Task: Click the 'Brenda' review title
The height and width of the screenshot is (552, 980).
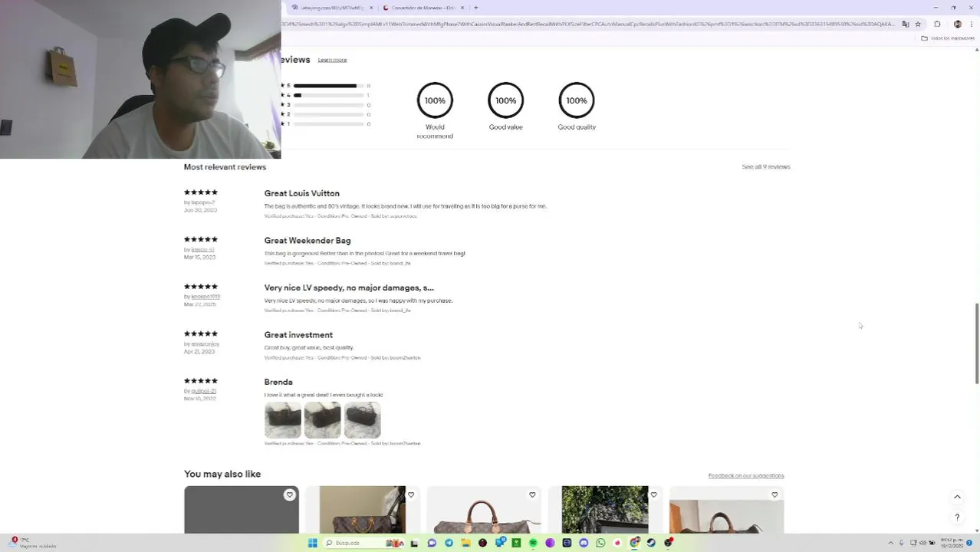Action: coord(278,382)
